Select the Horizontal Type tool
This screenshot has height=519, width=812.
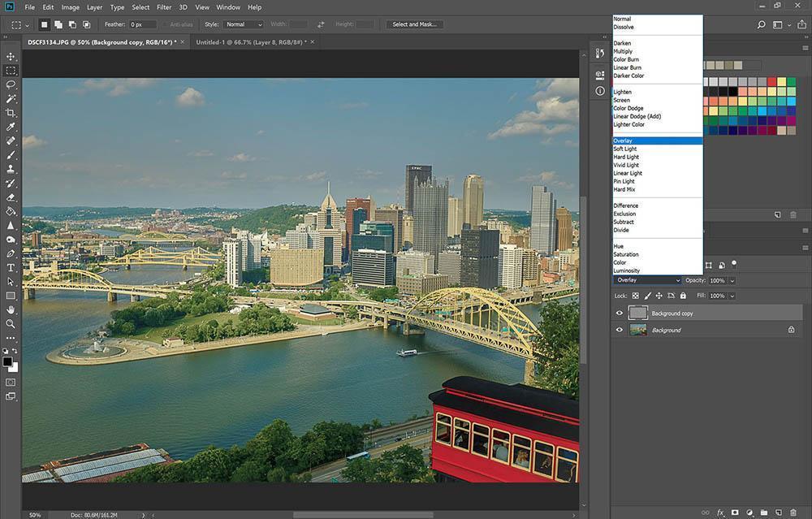tap(11, 267)
